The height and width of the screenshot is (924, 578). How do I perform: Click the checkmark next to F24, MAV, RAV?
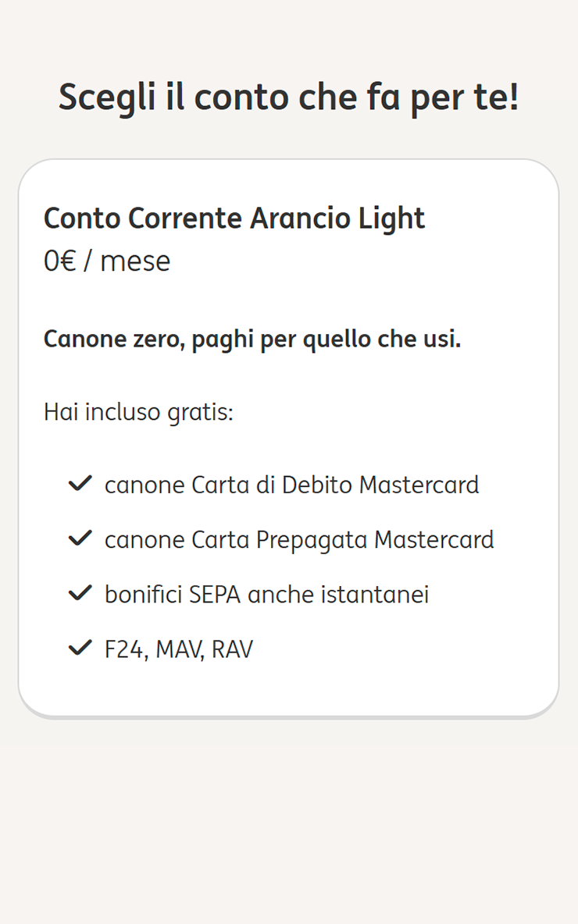pos(80,648)
